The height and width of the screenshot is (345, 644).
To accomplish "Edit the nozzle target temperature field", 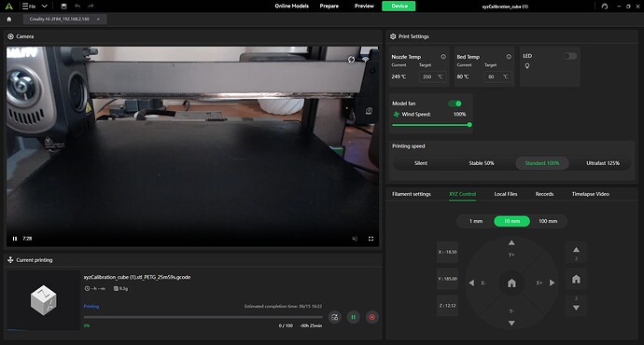I will point(432,76).
